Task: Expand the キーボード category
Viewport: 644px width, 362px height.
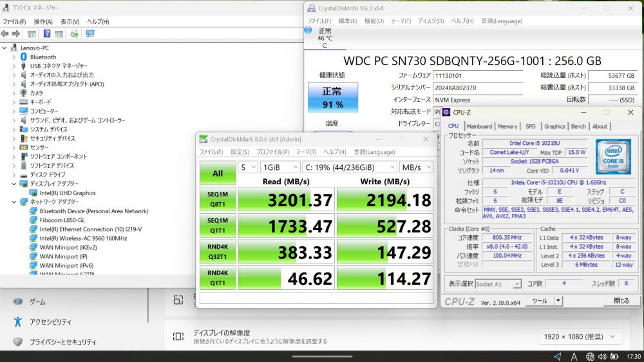Action: pos(14,102)
